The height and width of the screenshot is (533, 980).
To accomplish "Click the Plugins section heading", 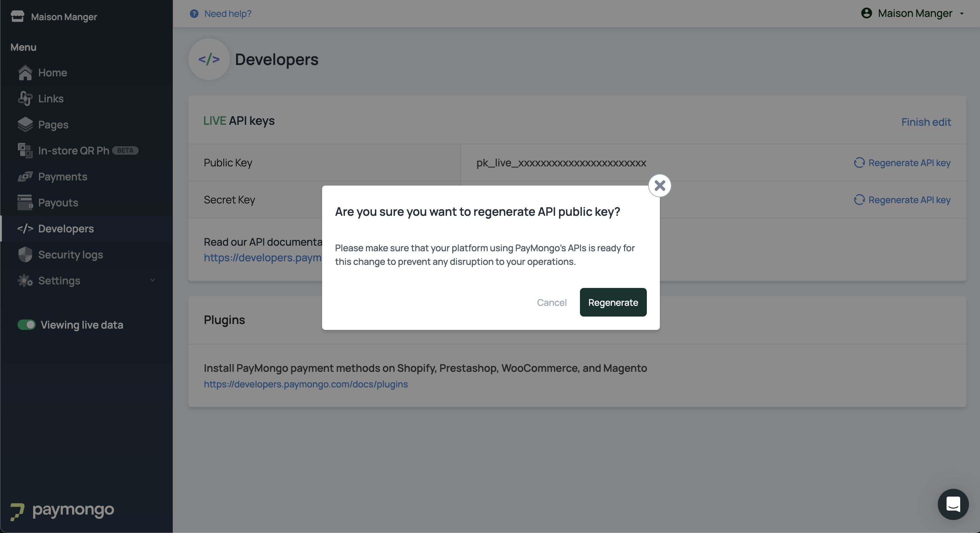I will [224, 320].
